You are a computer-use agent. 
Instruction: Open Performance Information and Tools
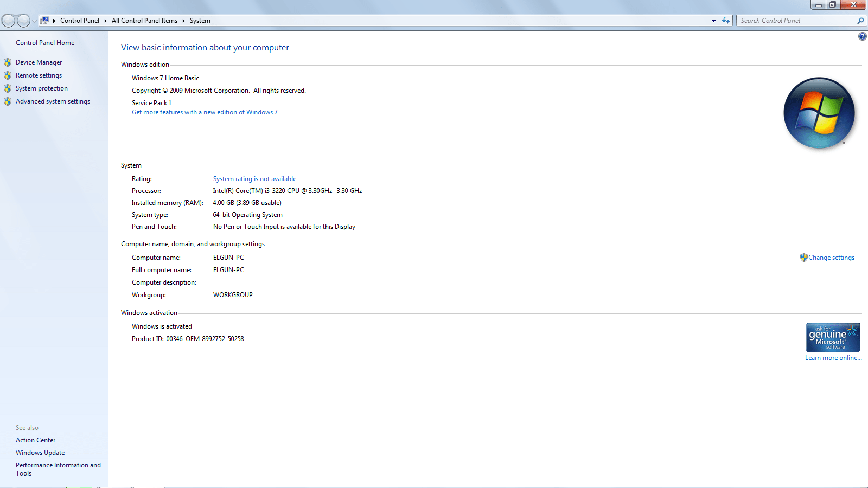click(58, 469)
